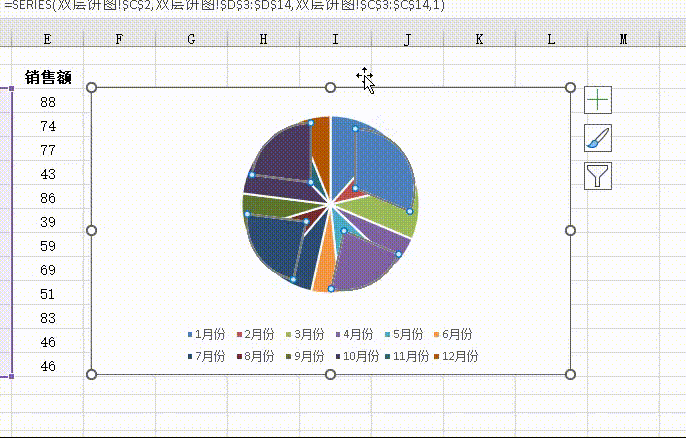Image resolution: width=686 pixels, height=438 pixels.
Task: Select the bottom-middle chart resize handle
Action: point(331,374)
